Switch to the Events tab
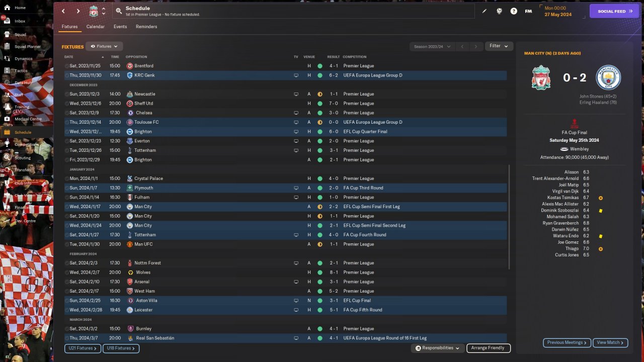The width and height of the screenshot is (644, 362). click(x=120, y=27)
